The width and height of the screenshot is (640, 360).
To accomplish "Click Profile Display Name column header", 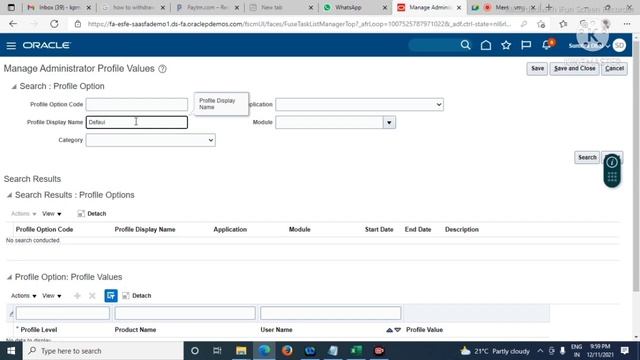I will tap(145, 229).
